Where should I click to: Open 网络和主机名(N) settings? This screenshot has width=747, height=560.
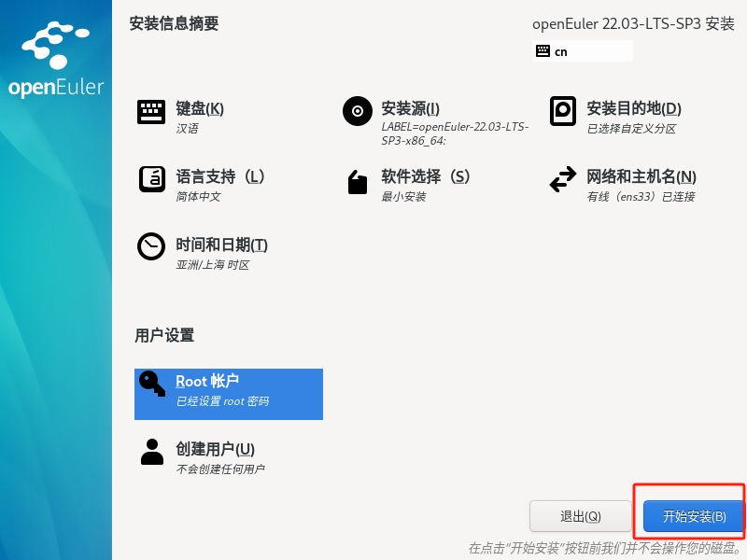[x=641, y=176]
